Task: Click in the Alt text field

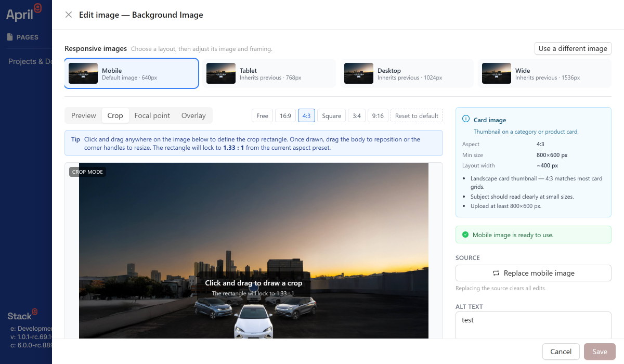Action: 534,325
